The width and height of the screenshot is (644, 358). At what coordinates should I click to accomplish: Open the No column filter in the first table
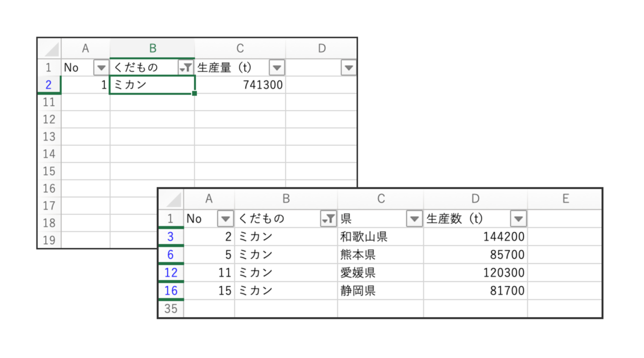point(101,68)
